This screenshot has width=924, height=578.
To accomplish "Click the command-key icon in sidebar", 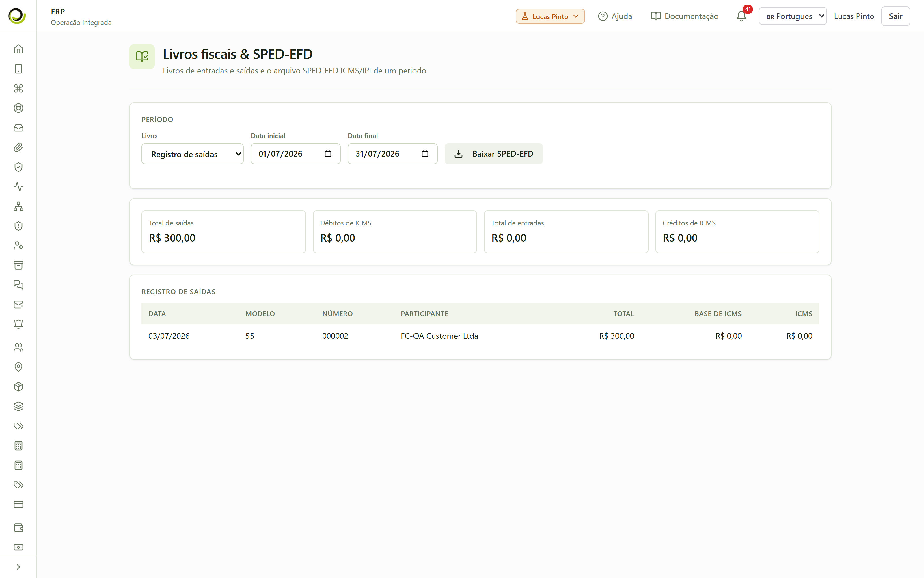I will (x=18, y=88).
